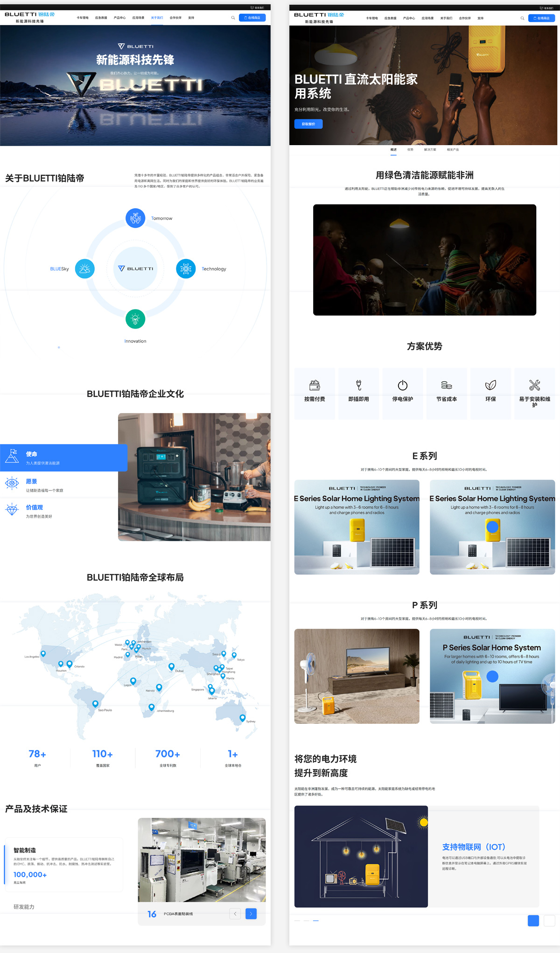Expand the 研发能力 section
The width and height of the screenshot is (560, 953).
point(24,907)
